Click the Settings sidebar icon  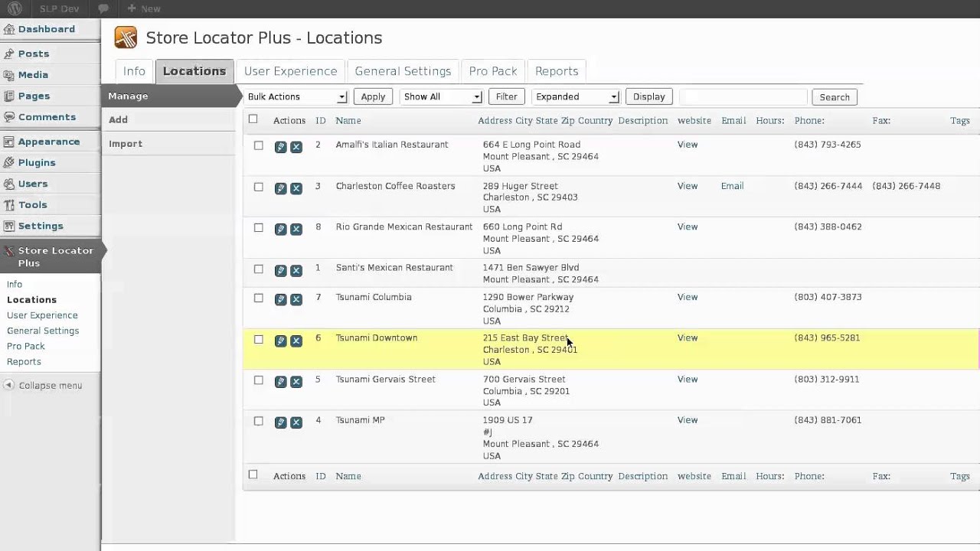pos(9,226)
